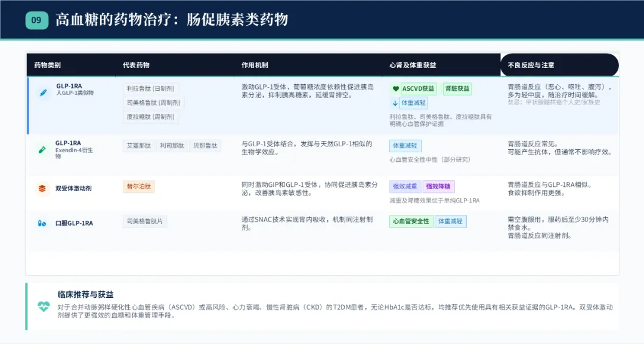Click the green pen icon for Exendin-4衍生物

pos(42,150)
